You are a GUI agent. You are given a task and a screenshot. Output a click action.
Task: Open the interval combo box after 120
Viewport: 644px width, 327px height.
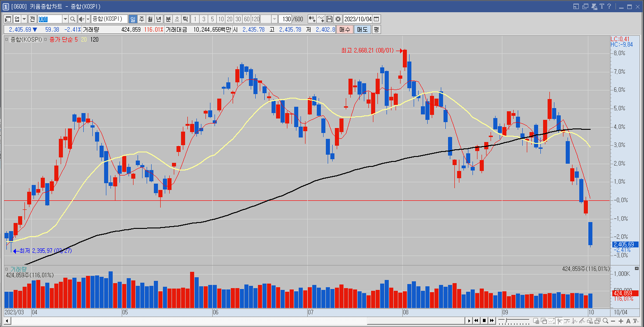pyautogui.click(x=269, y=19)
